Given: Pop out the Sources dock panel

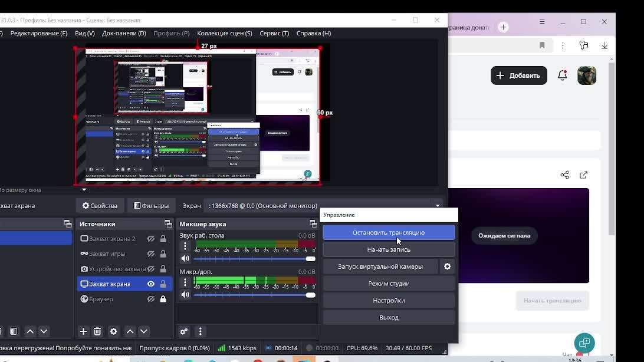Looking at the screenshot, I should 168,223.
